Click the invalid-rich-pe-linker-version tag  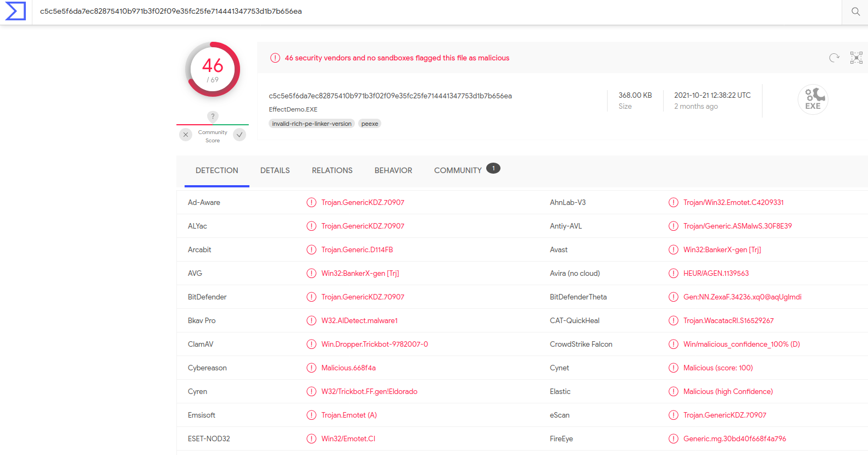point(311,124)
